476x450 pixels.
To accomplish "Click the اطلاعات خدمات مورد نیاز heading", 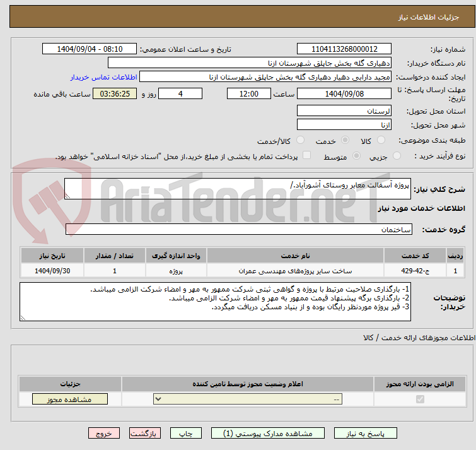I will point(421,208).
